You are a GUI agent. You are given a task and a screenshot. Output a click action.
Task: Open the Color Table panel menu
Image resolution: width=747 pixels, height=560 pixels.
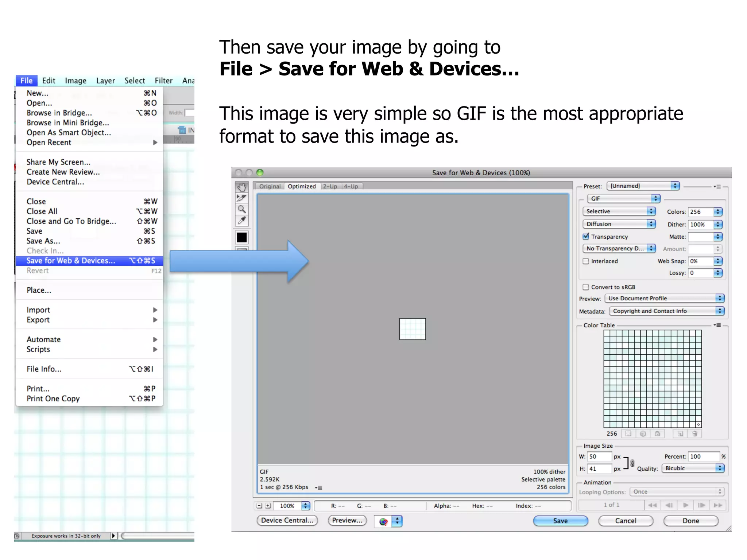717,325
